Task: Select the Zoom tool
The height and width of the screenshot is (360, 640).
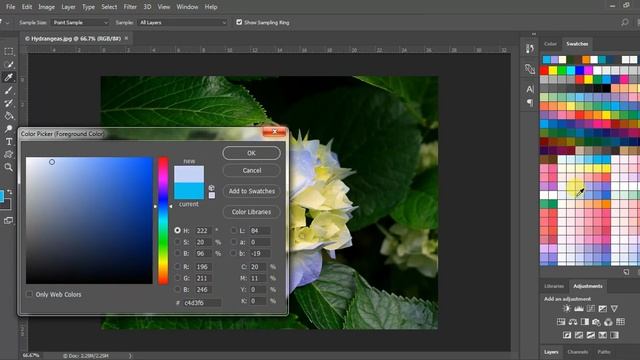Action: coord(9,167)
